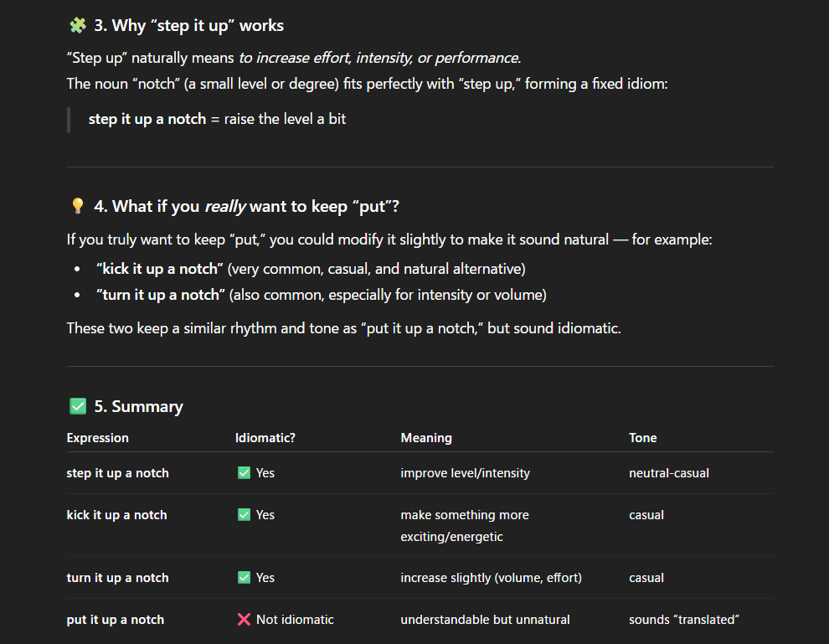Click the "Meaning" table column header

tap(426, 438)
